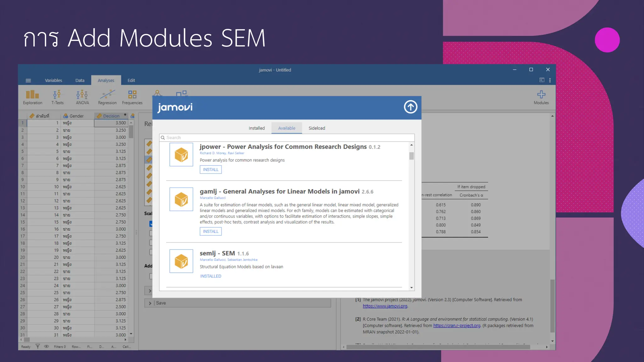Image resolution: width=644 pixels, height=362 pixels.
Task: Install the gamlj module
Action: tap(210, 232)
